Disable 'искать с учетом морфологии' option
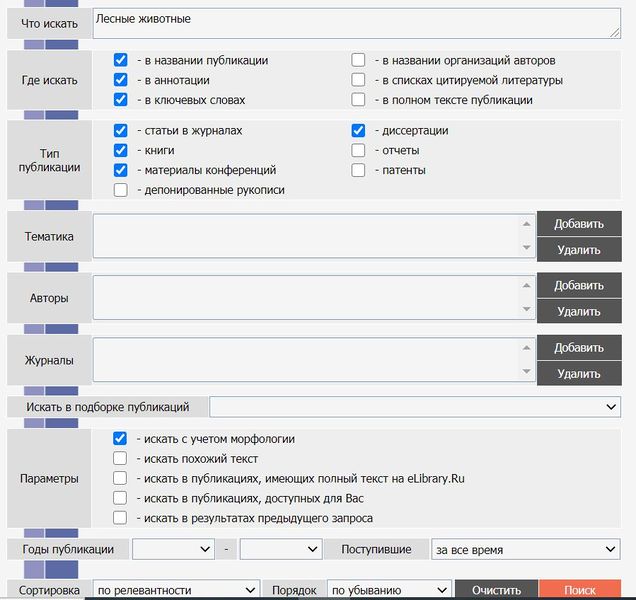Viewport: 636px width, 600px height. [120, 438]
